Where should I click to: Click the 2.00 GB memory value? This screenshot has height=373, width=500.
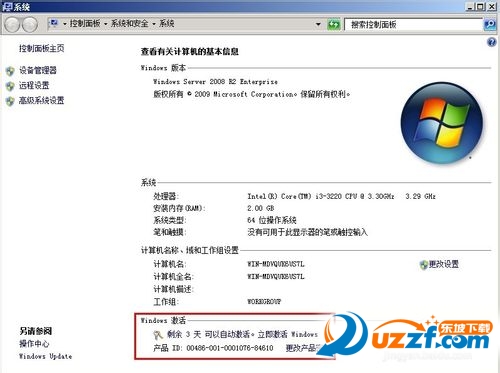coord(261,208)
